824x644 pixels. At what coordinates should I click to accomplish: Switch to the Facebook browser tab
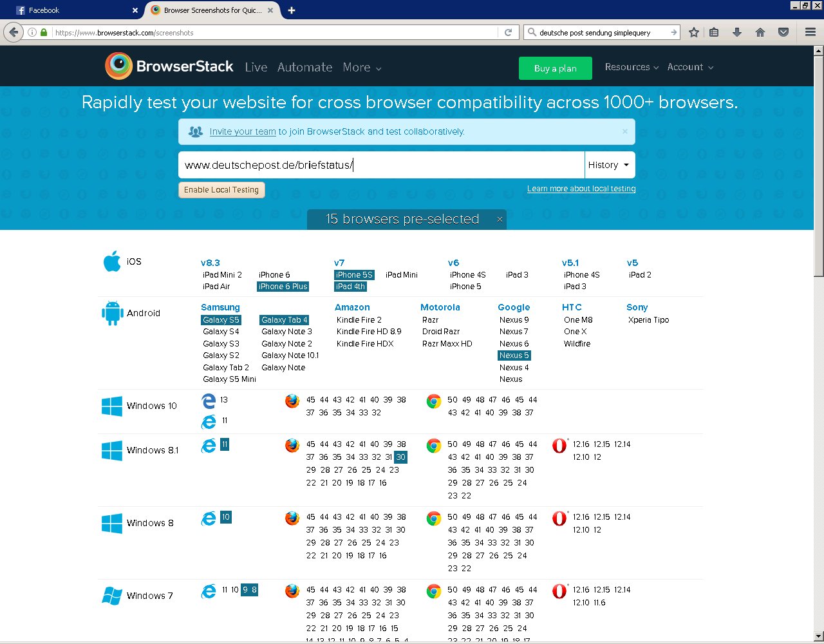[x=71, y=10]
